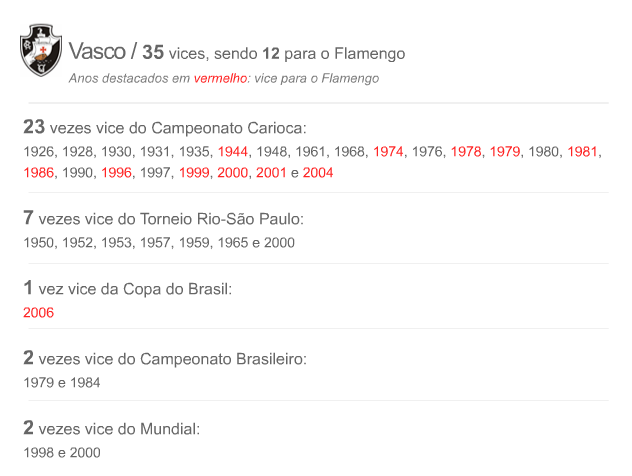
Task: Click the red year 1981
Action: (x=583, y=152)
